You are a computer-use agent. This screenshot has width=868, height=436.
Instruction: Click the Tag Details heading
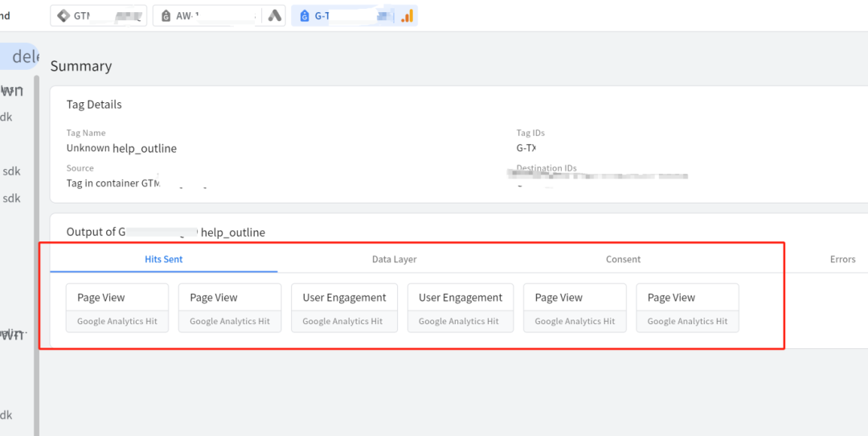coord(94,104)
